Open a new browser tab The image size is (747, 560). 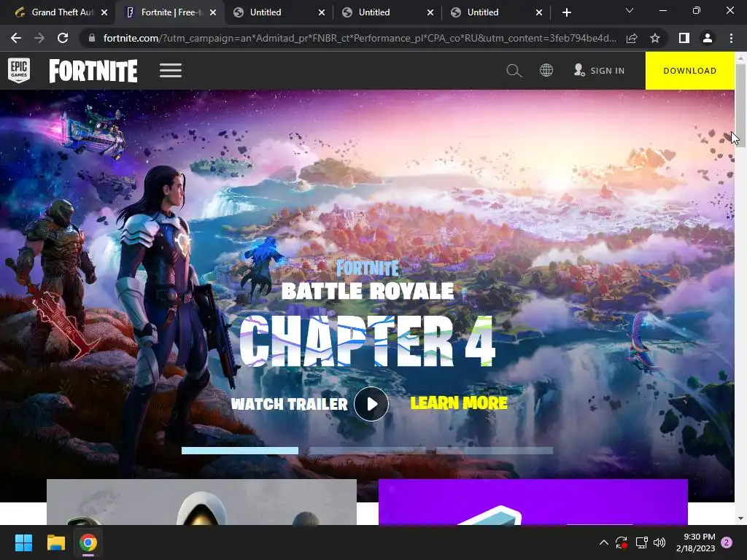point(566,12)
